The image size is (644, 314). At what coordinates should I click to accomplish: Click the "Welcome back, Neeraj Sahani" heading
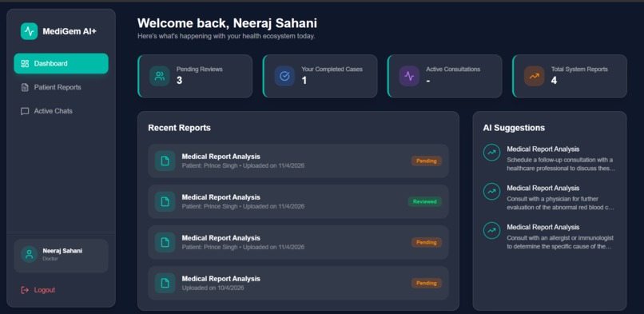coord(227,23)
